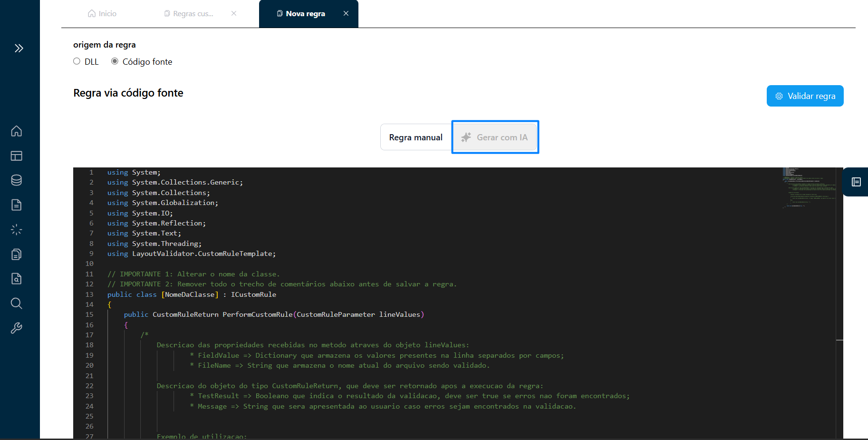The width and height of the screenshot is (868, 440).
Task: Select the DLL radio option
Action: point(77,61)
